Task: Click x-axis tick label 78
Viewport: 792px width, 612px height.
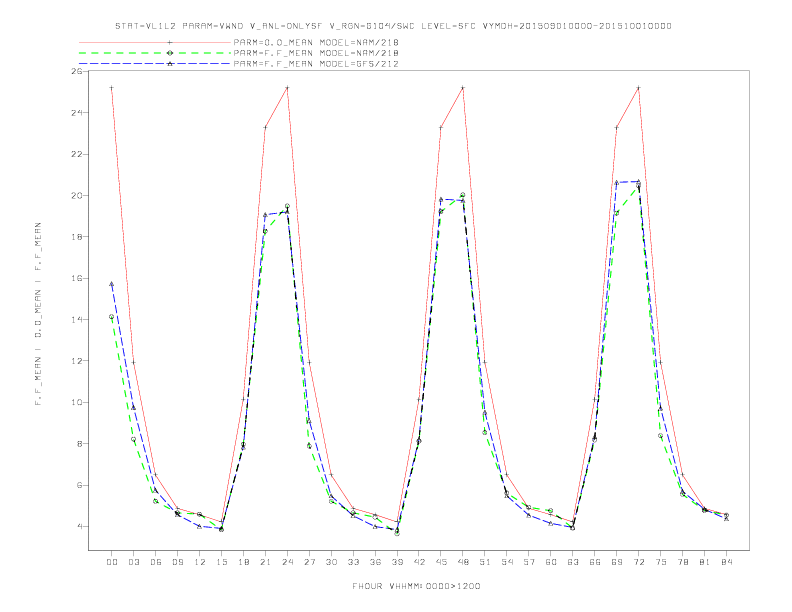Action: click(x=683, y=562)
